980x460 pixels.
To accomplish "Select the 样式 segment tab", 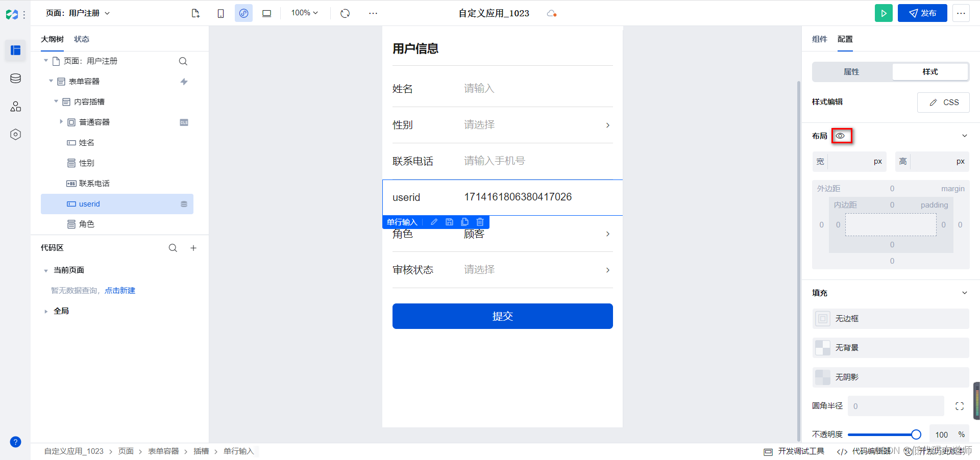I will click(x=930, y=72).
